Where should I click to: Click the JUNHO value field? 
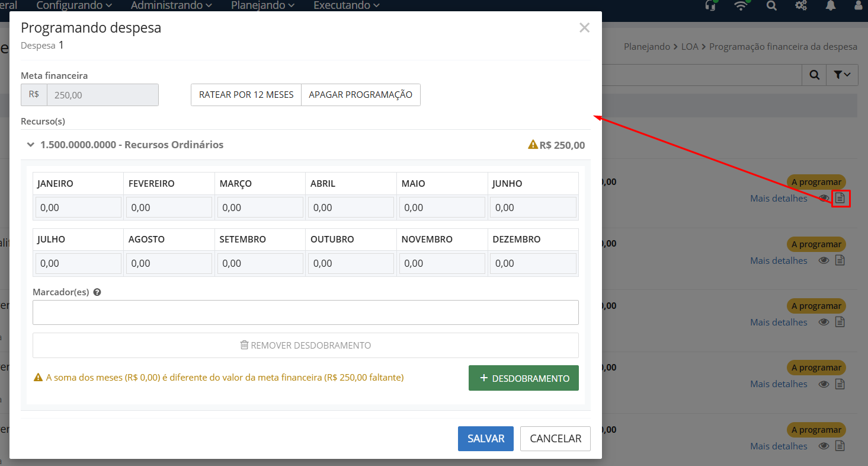click(533, 208)
